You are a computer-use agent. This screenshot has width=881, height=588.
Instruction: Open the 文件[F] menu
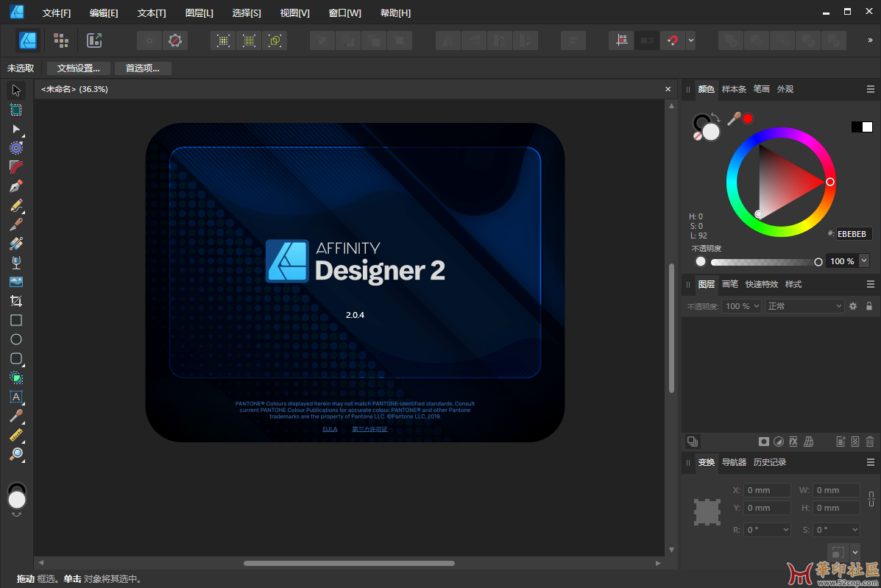(x=57, y=13)
